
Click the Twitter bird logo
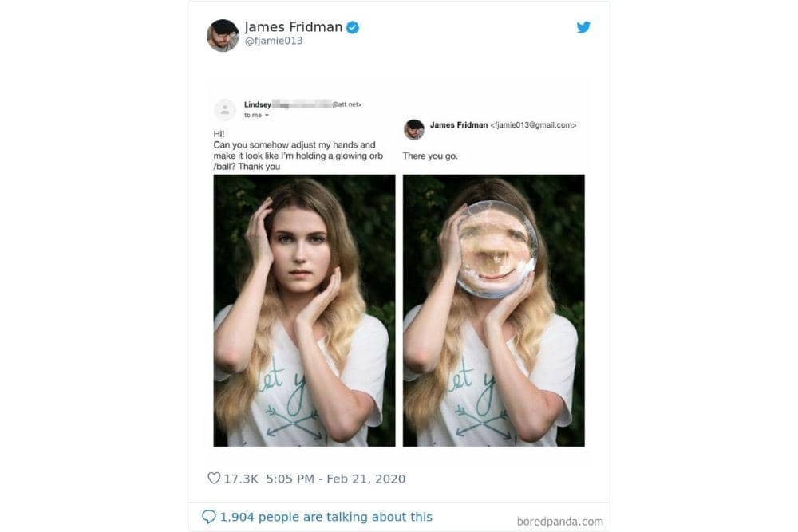(x=583, y=27)
